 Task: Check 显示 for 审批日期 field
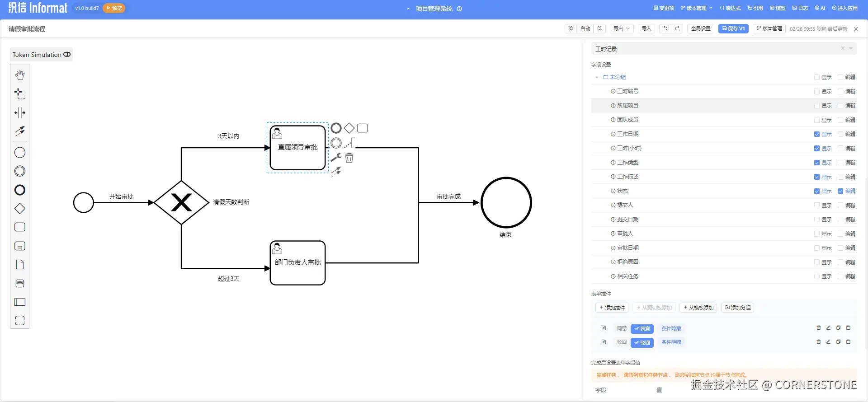pyautogui.click(x=816, y=248)
